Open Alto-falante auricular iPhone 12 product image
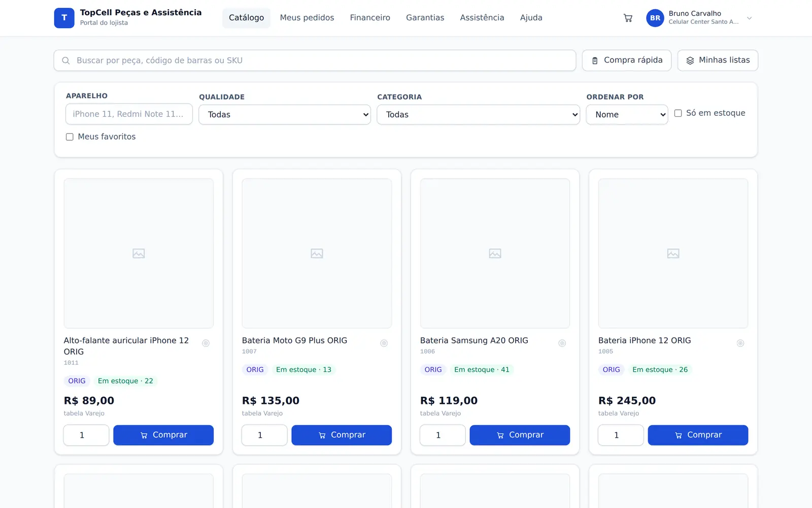The image size is (812, 508). tap(139, 253)
